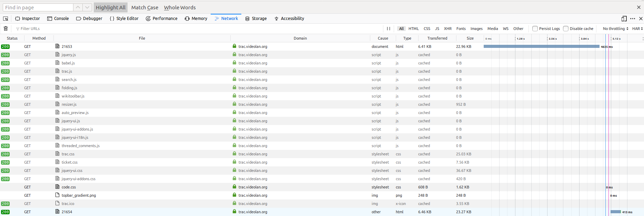Click 200 status badge of babel.js row
The height and width of the screenshot is (216, 644).
pyautogui.click(x=5, y=63)
